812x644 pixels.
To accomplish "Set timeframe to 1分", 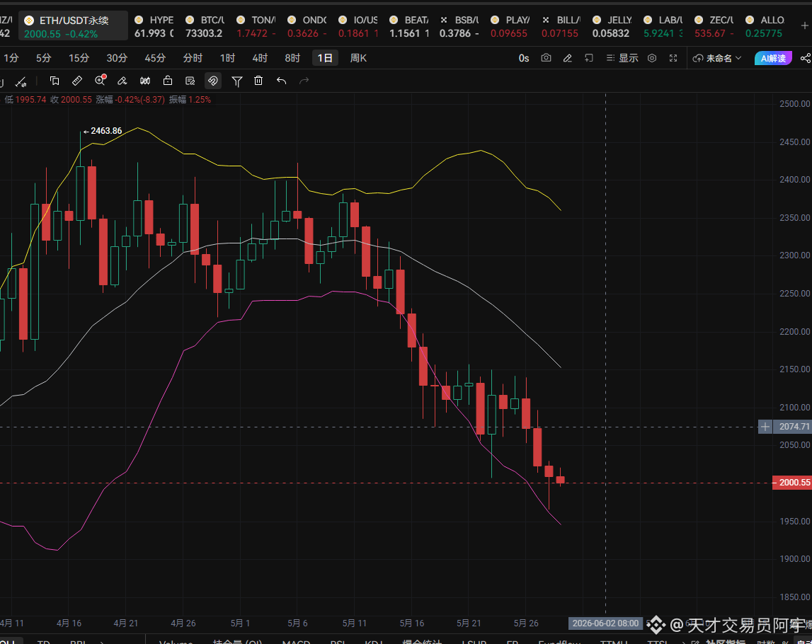I will pyautogui.click(x=11, y=58).
